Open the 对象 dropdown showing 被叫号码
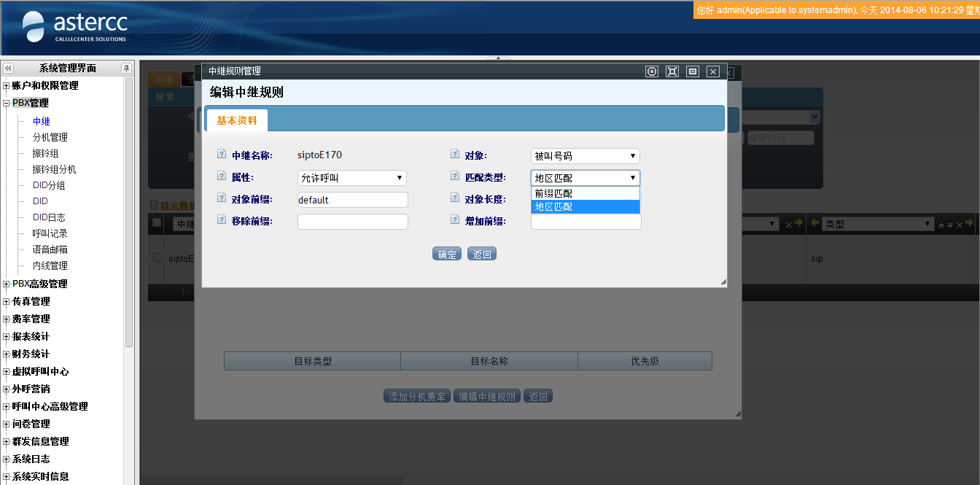Viewport: 980px width, 485px height. [x=585, y=156]
